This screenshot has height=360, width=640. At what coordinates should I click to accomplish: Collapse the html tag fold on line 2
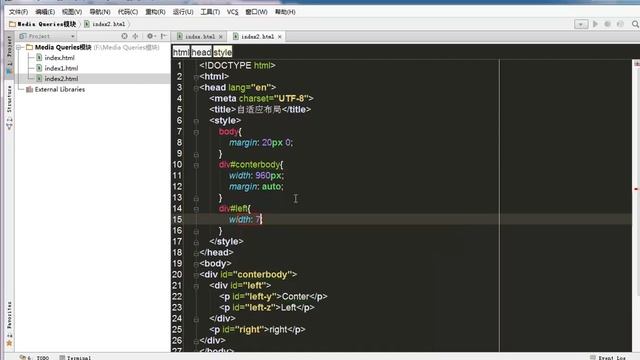(196, 77)
